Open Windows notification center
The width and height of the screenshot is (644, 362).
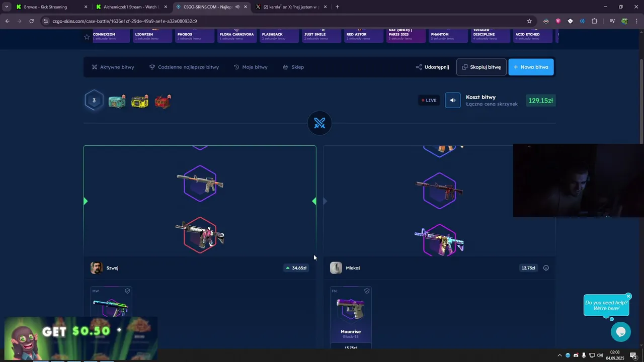pos(633,355)
